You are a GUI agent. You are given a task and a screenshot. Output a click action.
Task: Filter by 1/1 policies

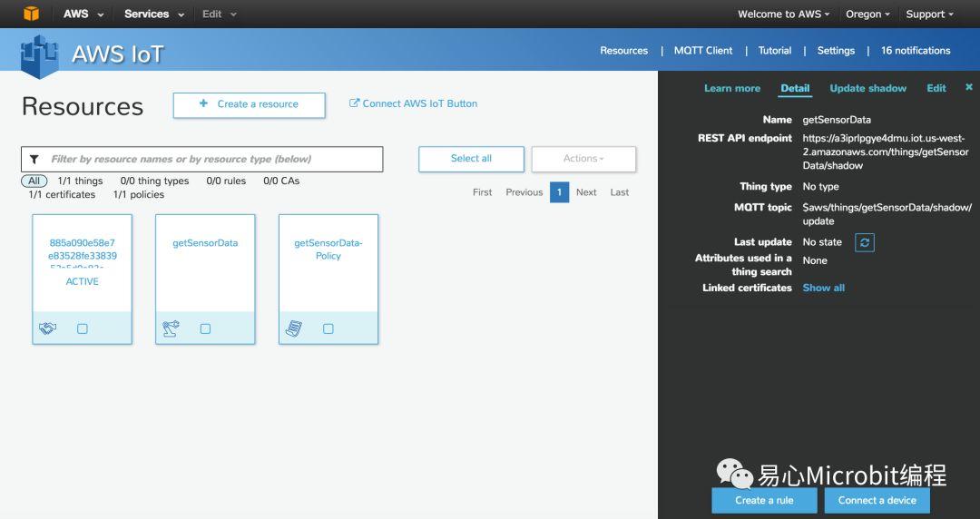[139, 194]
